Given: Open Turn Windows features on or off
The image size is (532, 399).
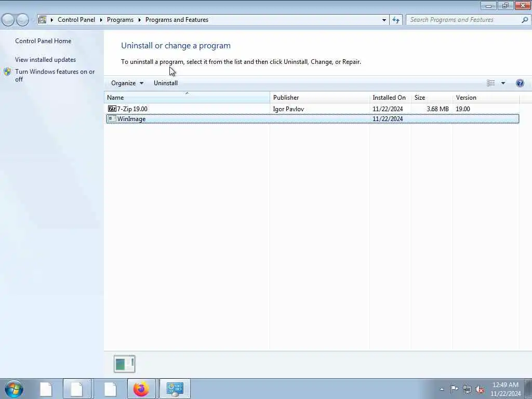Looking at the screenshot, I should 55,75.
